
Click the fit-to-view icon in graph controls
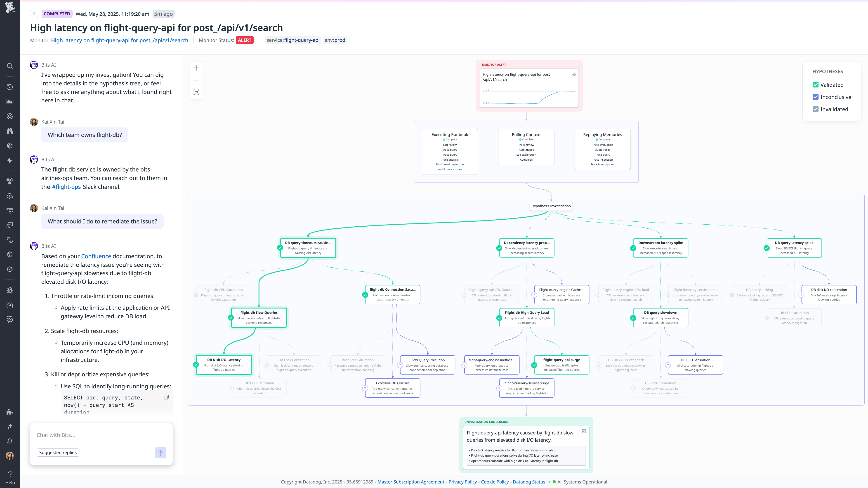[x=196, y=92]
